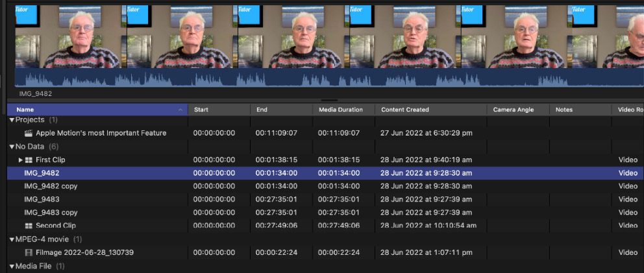Toggle the Name column sort arrow
644x273 pixels.
pyautogui.click(x=180, y=110)
